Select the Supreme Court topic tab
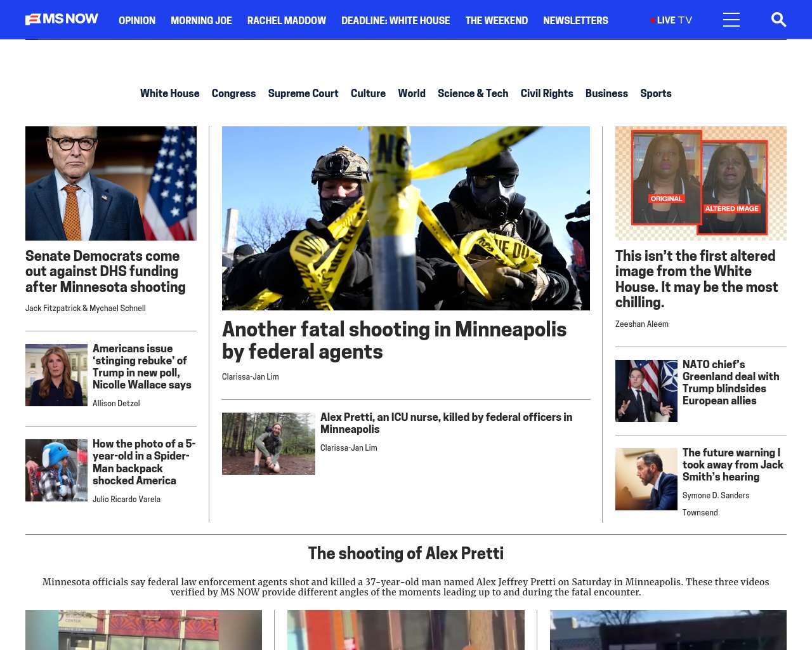The width and height of the screenshot is (812, 650). (303, 93)
